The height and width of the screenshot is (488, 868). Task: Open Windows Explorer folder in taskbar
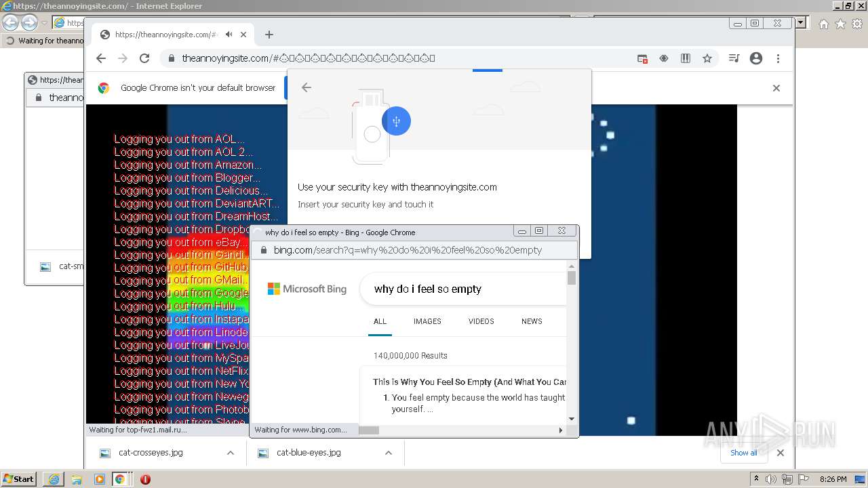click(77, 479)
